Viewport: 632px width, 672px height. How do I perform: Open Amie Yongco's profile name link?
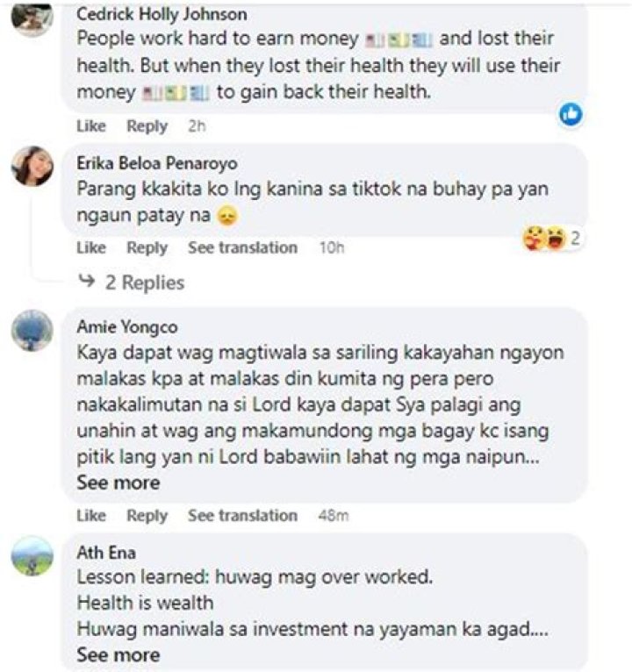[127, 327]
